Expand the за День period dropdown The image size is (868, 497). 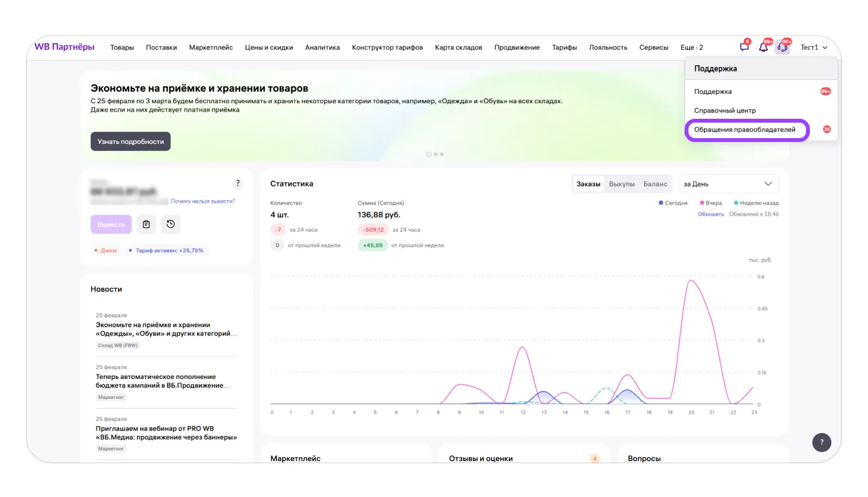[x=728, y=184]
